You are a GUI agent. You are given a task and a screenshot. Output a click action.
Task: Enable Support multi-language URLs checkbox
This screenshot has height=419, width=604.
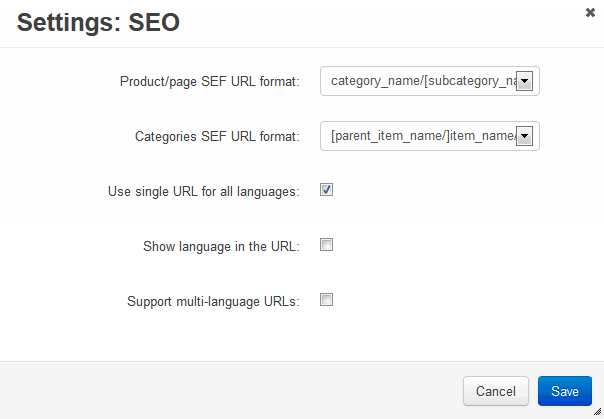point(326,300)
